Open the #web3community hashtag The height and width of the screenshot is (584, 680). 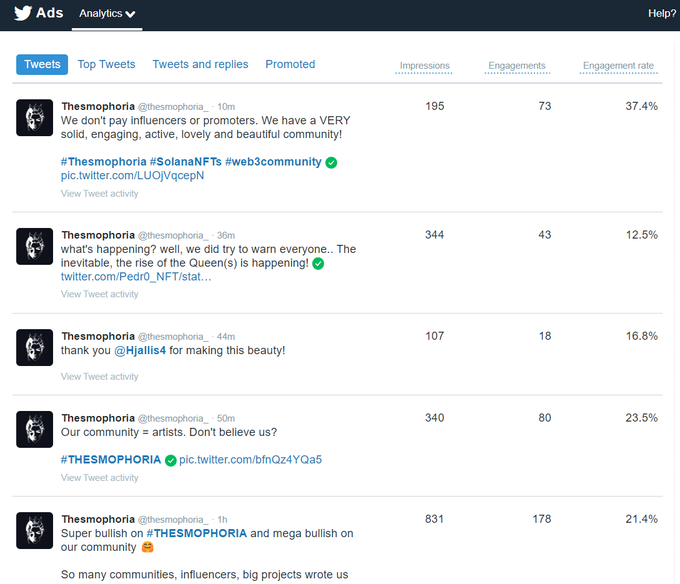tap(273, 162)
